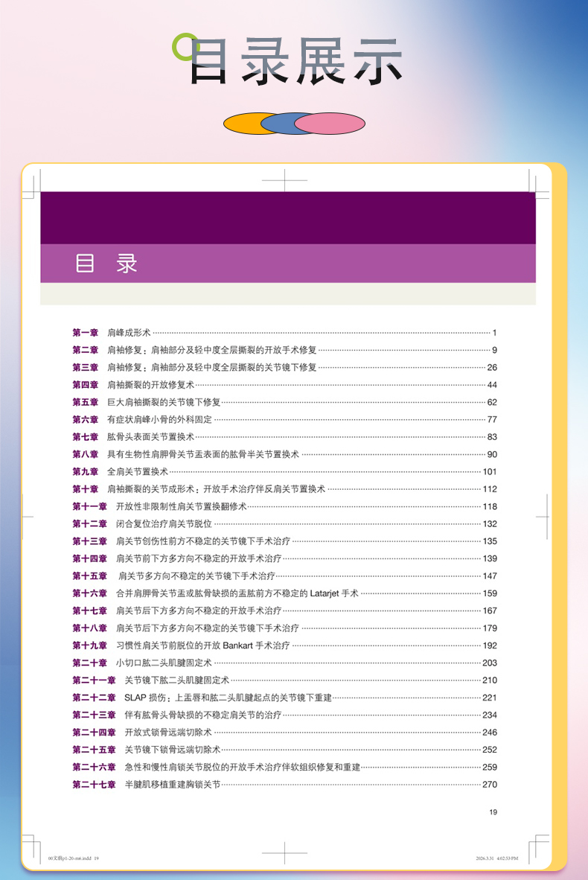Screen dimensions: 588x880
Task: Open 第十六章 Latarjet 手术 entry
Action: click(x=284, y=593)
